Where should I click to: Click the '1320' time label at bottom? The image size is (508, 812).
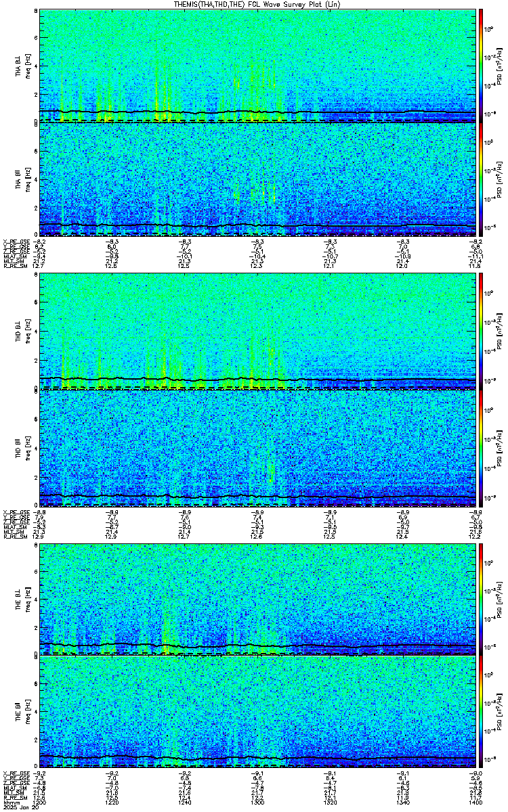pos(331,802)
